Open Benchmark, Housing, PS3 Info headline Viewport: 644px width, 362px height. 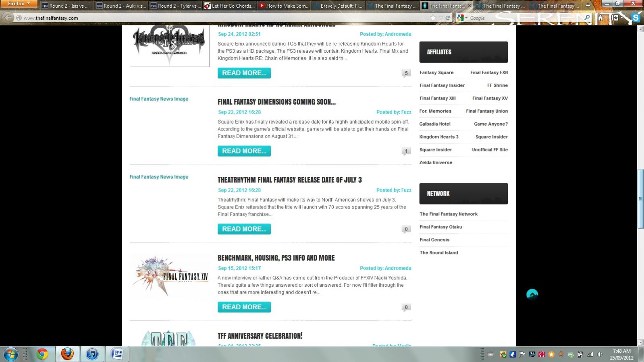point(276,258)
